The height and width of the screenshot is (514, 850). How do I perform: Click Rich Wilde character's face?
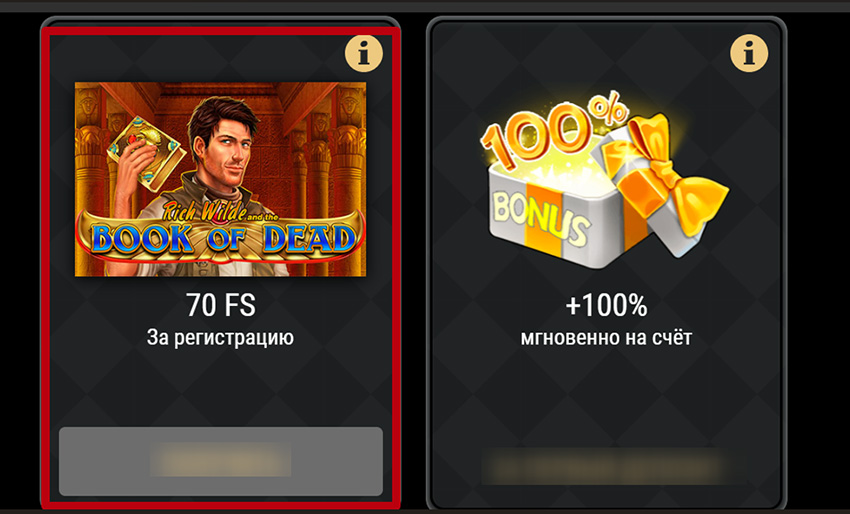229,146
